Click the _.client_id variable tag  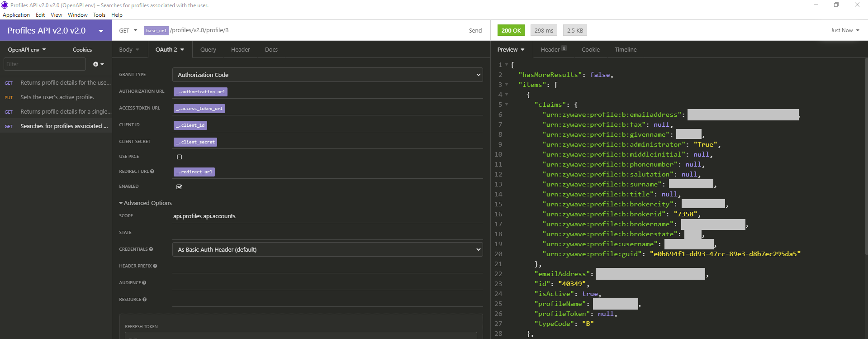(190, 125)
